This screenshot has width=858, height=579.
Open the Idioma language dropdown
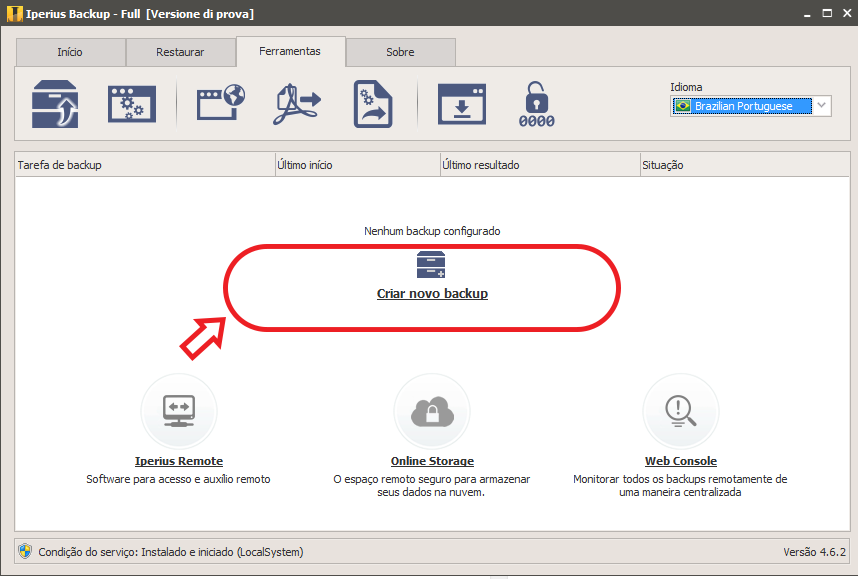(x=751, y=106)
